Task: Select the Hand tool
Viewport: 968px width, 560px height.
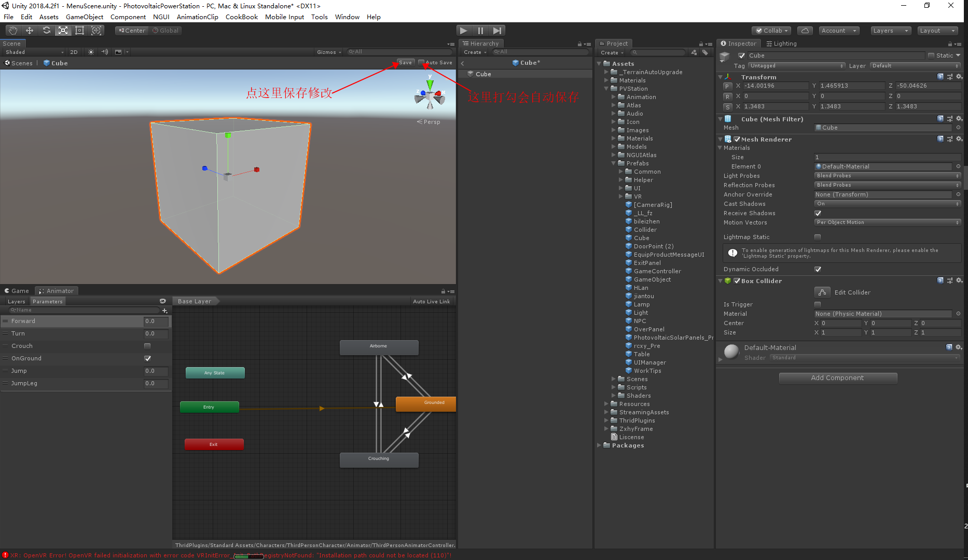Action: click(x=13, y=30)
